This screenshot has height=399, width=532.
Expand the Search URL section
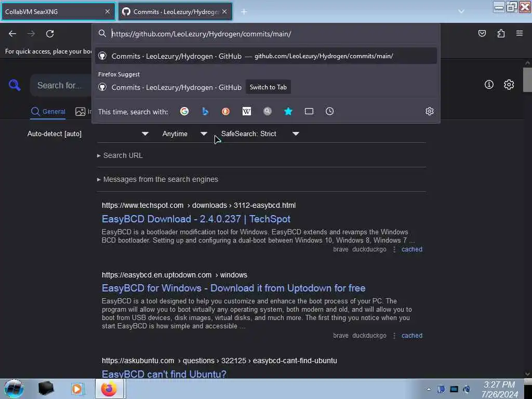tap(120, 155)
